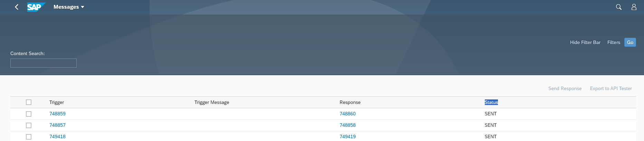This screenshot has height=141, width=644.
Task: Select the checkbox for row 748857
Action: point(29,125)
